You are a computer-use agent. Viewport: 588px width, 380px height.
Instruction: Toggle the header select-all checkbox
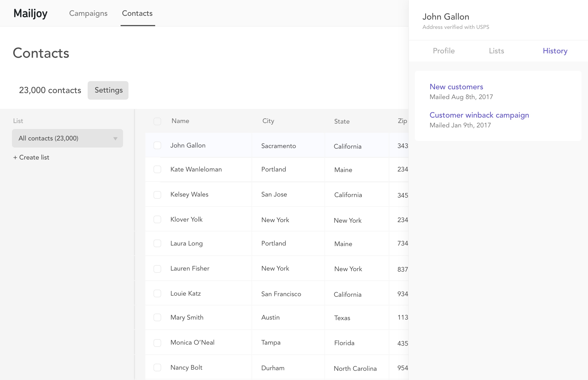click(x=157, y=121)
